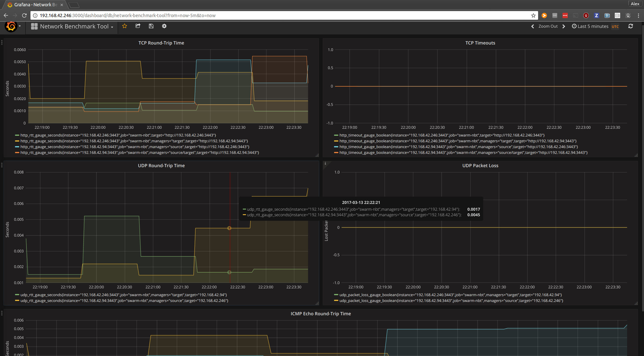
Task: Click the Zoom Out button
Action: click(548, 26)
